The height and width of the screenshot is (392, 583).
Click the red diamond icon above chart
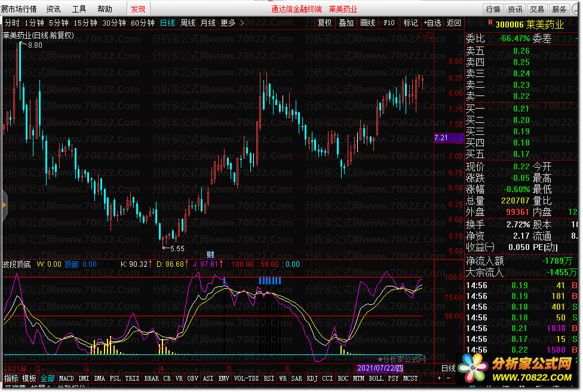click(421, 36)
